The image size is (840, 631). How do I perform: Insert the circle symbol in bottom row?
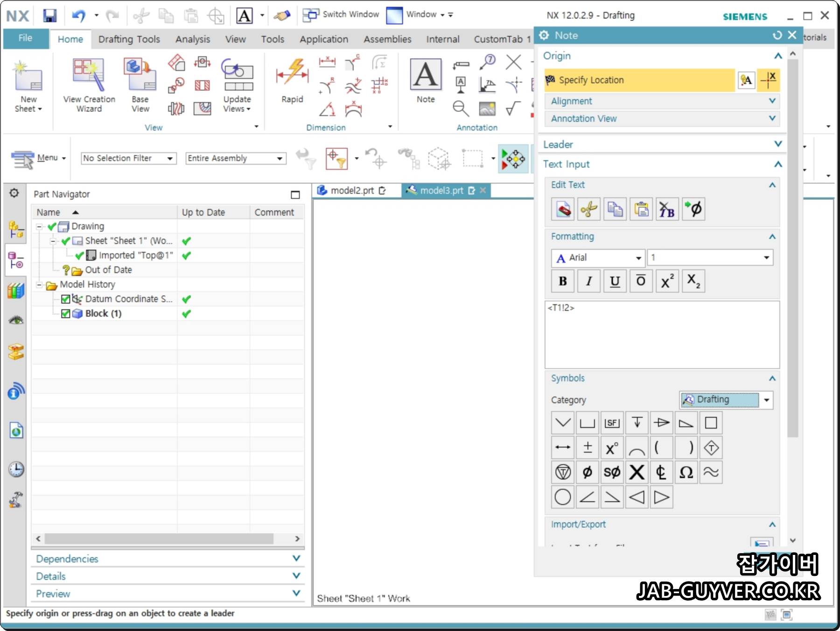[x=562, y=497]
